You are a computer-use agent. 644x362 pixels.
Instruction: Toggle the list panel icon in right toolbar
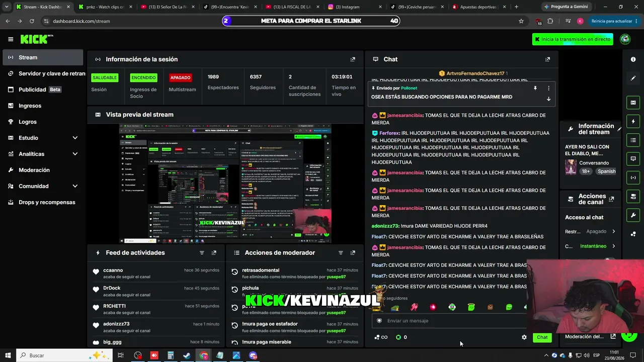[633, 140]
